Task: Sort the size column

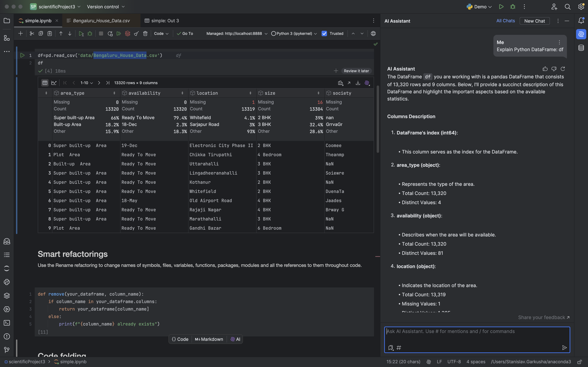Action: 318,93
